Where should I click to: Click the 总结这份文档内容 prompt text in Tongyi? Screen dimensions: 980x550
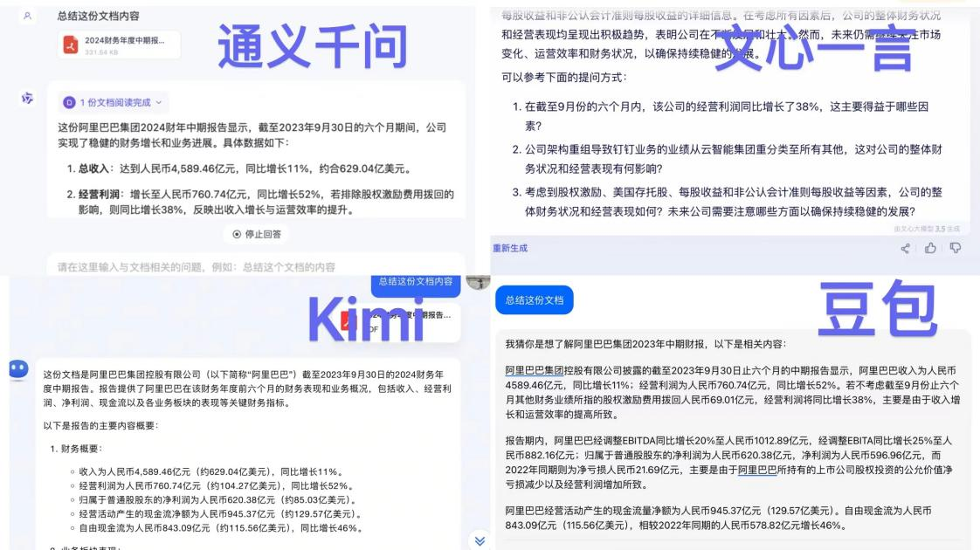(98, 17)
